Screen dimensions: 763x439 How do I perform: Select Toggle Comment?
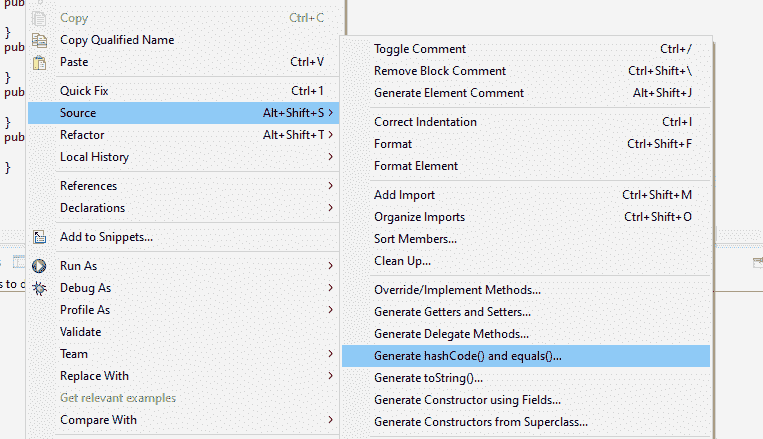click(420, 49)
